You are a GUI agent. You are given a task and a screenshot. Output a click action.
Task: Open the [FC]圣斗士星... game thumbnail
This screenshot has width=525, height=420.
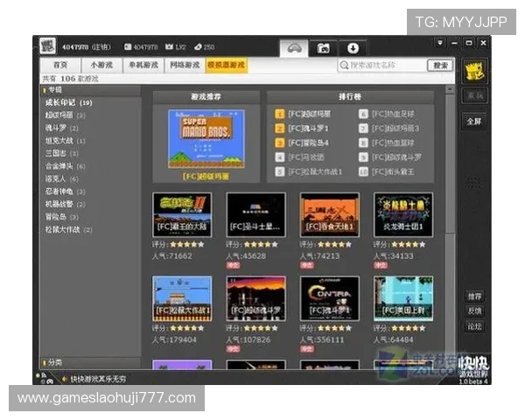(255, 214)
